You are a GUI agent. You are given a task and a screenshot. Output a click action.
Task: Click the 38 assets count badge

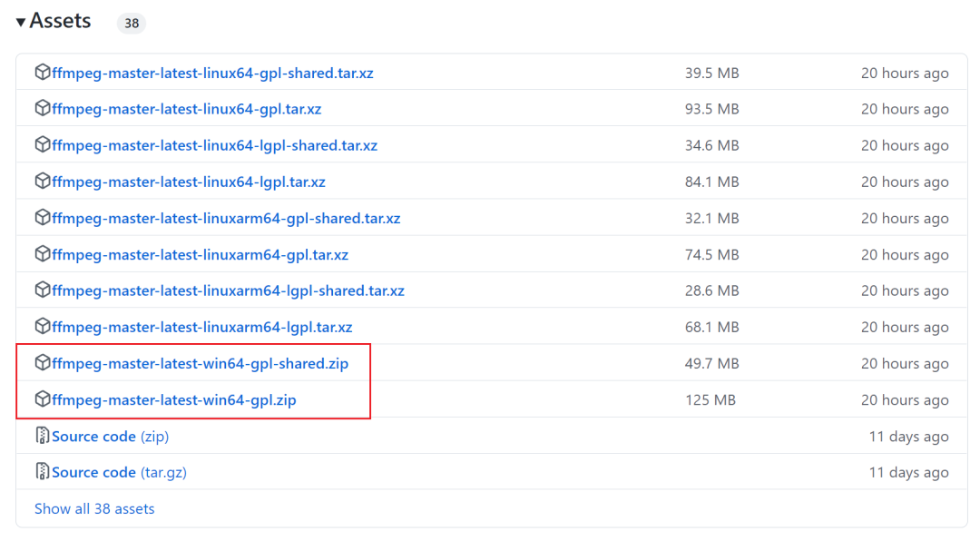coord(132,23)
